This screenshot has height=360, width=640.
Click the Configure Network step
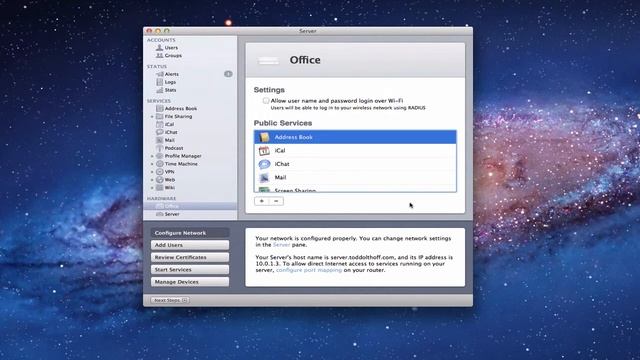[x=190, y=233]
